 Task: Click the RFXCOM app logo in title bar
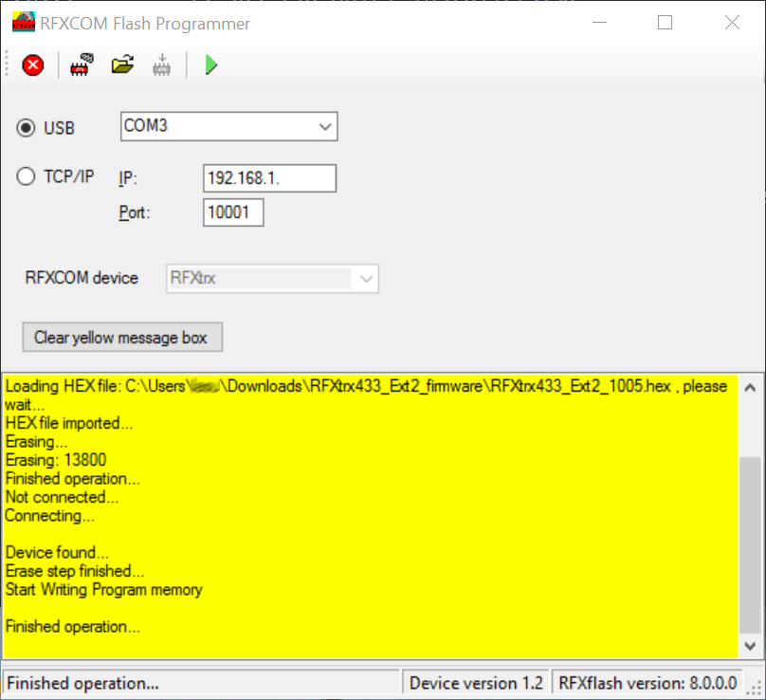click(x=24, y=23)
